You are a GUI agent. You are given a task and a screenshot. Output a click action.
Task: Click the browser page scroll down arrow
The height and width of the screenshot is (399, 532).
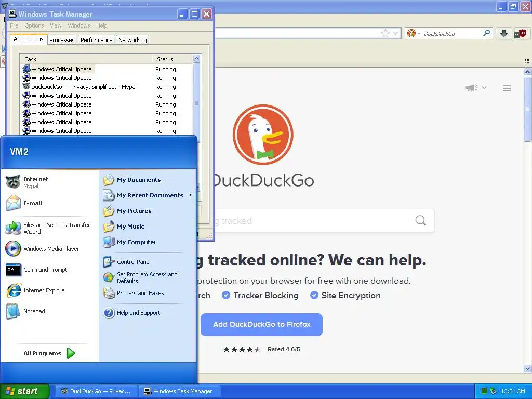527,368
